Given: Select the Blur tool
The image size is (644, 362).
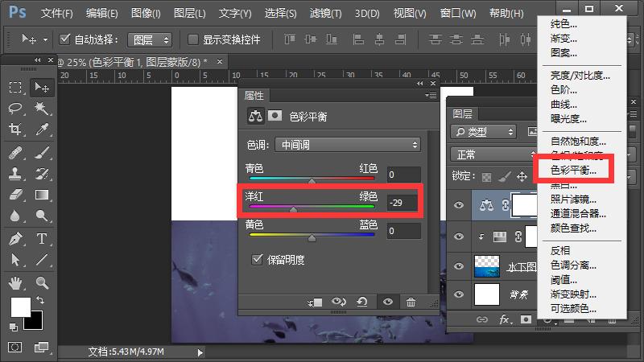Looking at the screenshot, I should click(x=15, y=216).
